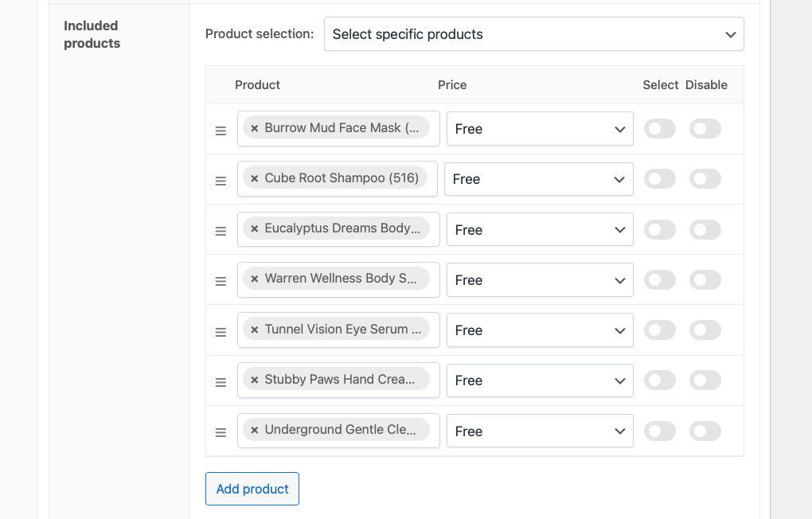Turn on Select for Underground Gentle Cleanser
The height and width of the screenshot is (519, 812).
click(660, 431)
